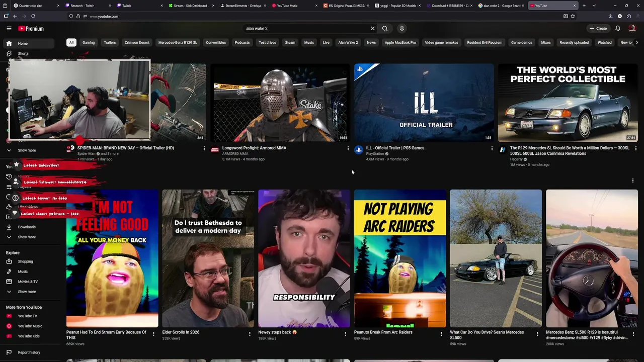Open the new browser tab plus button

click(x=584, y=6)
